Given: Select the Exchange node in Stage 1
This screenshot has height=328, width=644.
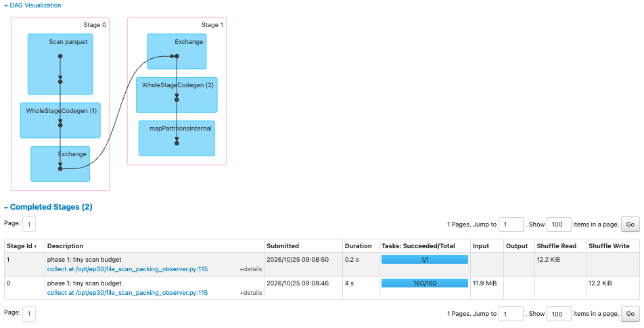Looking at the screenshot, I should (177, 51).
